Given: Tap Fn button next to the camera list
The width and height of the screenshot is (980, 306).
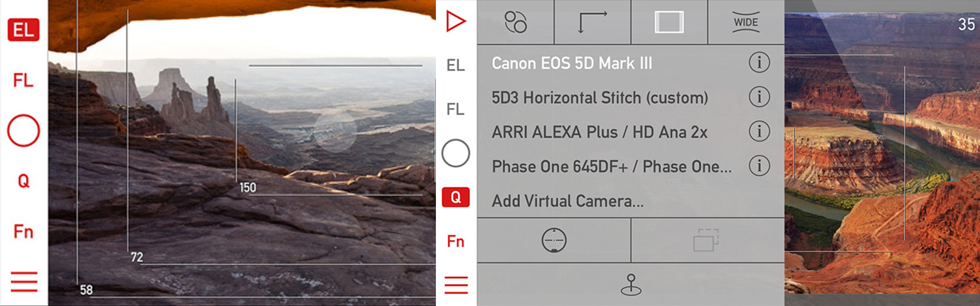Looking at the screenshot, I should click(x=456, y=241).
